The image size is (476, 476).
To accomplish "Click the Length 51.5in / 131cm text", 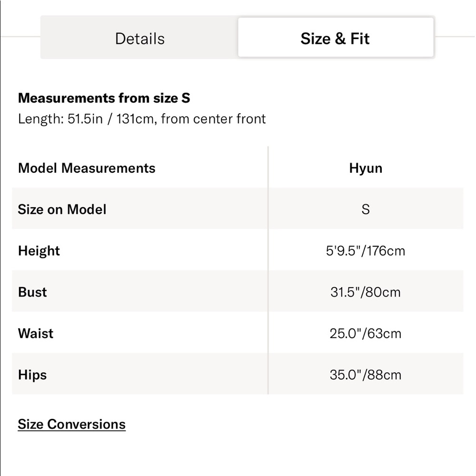I will 86,119.
